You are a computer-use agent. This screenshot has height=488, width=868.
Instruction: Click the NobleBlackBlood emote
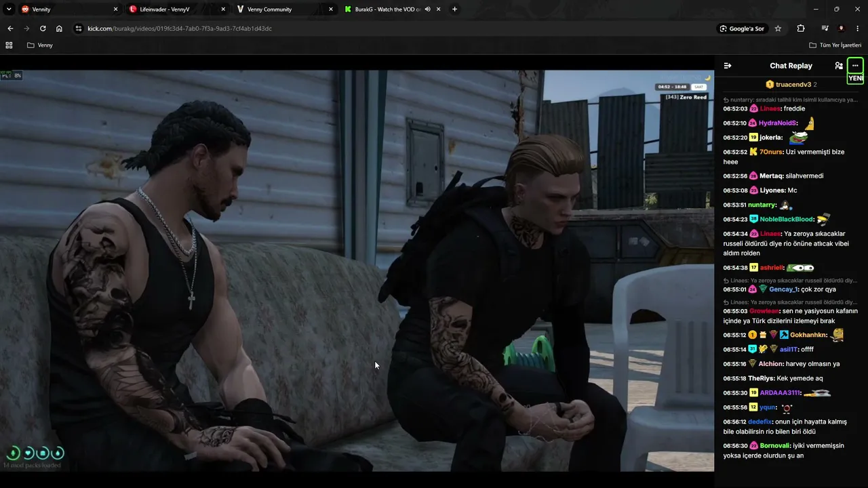point(823,220)
